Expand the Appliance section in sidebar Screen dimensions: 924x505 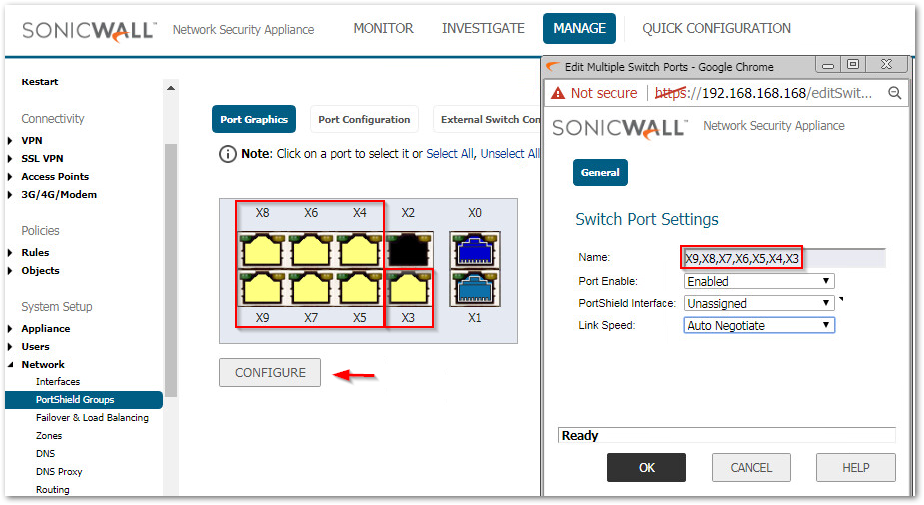point(45,328)
